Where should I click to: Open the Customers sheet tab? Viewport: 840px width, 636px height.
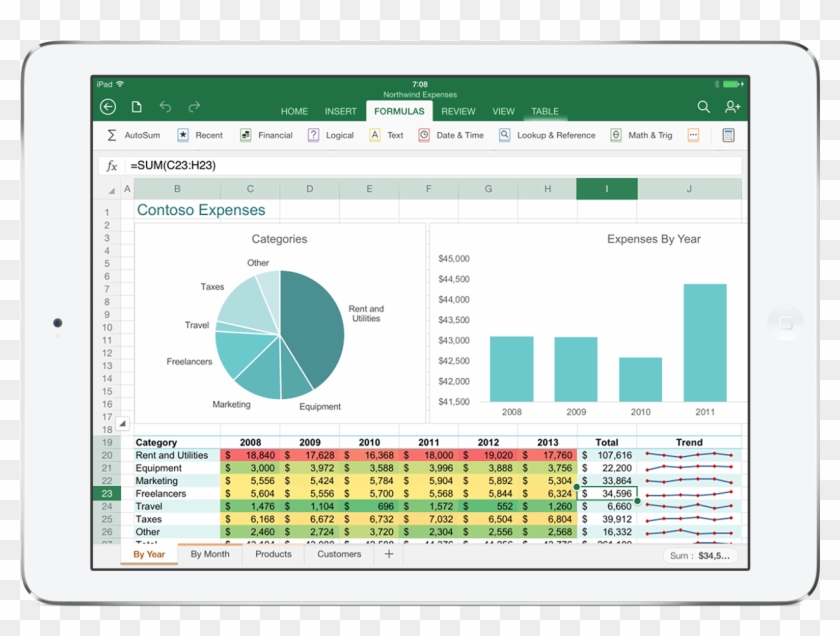pos(339,554)
